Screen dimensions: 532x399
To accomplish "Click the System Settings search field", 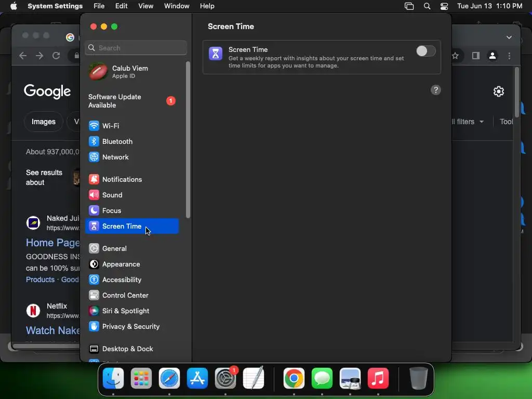I will coord(136,48).
